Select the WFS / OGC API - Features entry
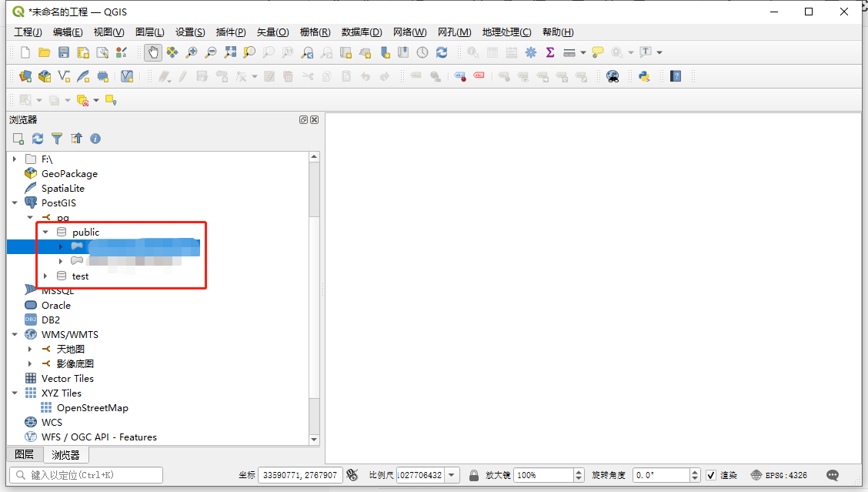This screenshot has height=492, width=868. pos(99,437)
